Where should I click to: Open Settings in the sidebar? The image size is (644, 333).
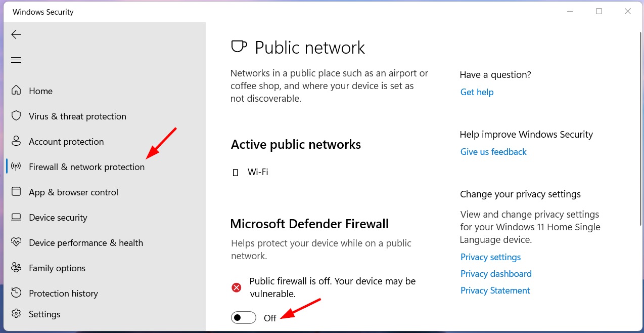click(44, 314)
